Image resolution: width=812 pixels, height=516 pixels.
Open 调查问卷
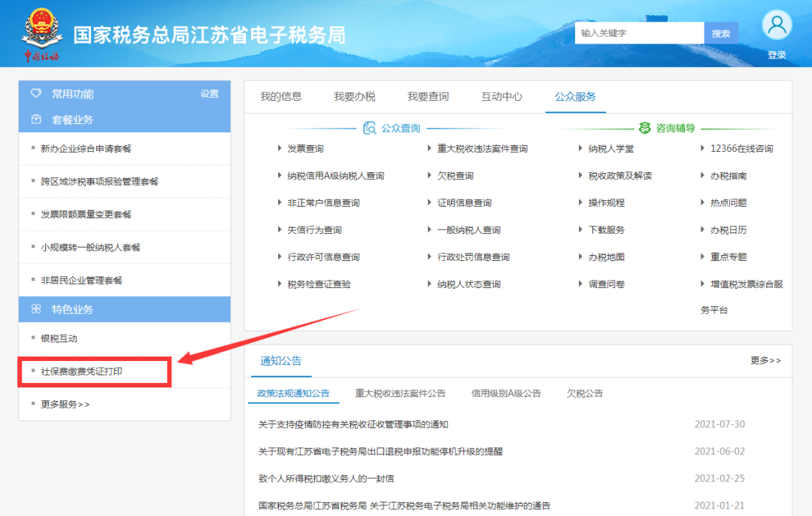(x=607, y=284)
